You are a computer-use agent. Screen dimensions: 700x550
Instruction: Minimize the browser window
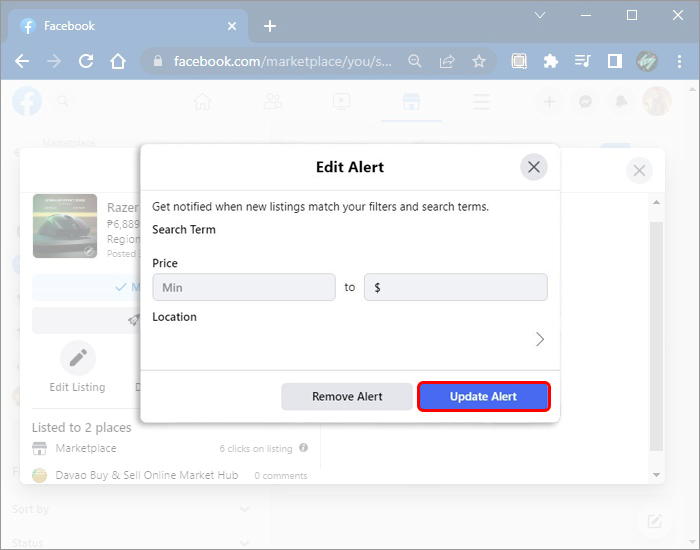point(586,15)
